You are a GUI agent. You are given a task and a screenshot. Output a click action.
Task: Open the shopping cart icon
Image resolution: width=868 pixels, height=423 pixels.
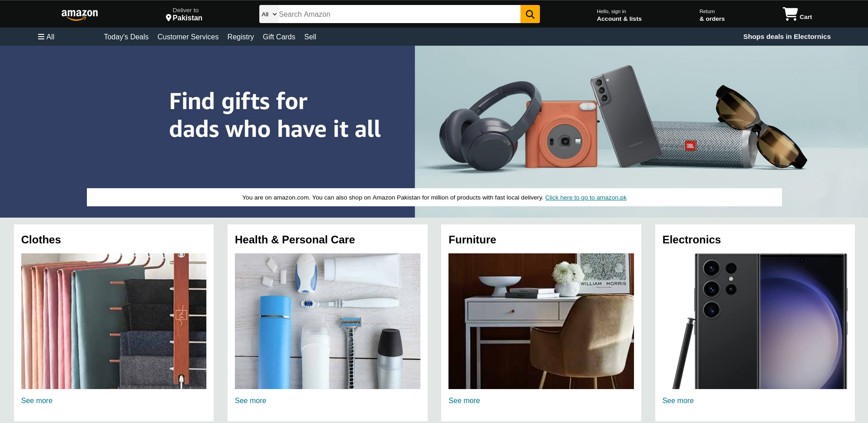coord(790,14)
